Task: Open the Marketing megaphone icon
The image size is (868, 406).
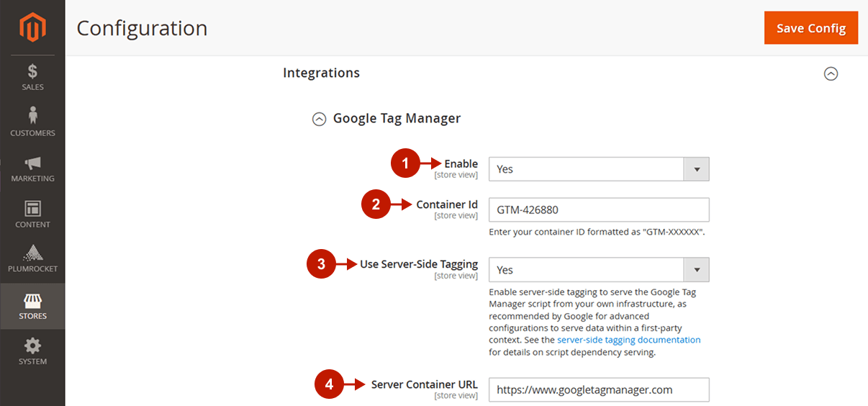Action: tap(32, 163)
